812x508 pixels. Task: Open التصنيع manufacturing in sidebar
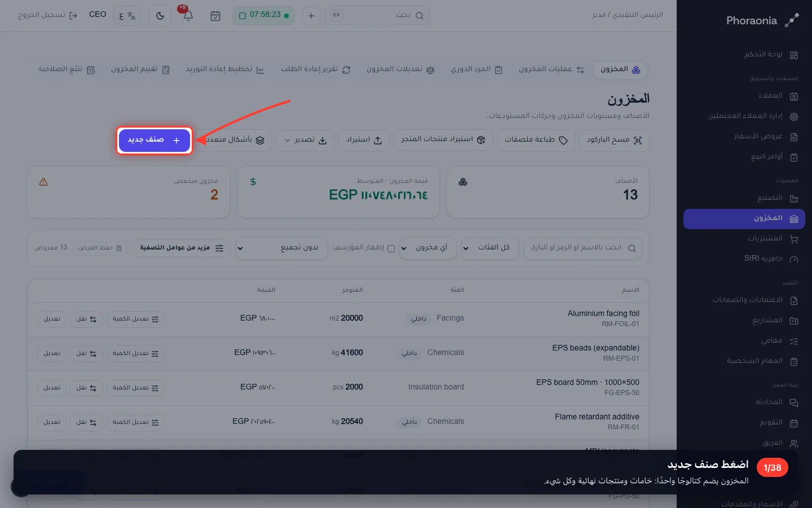coord(744,198)
